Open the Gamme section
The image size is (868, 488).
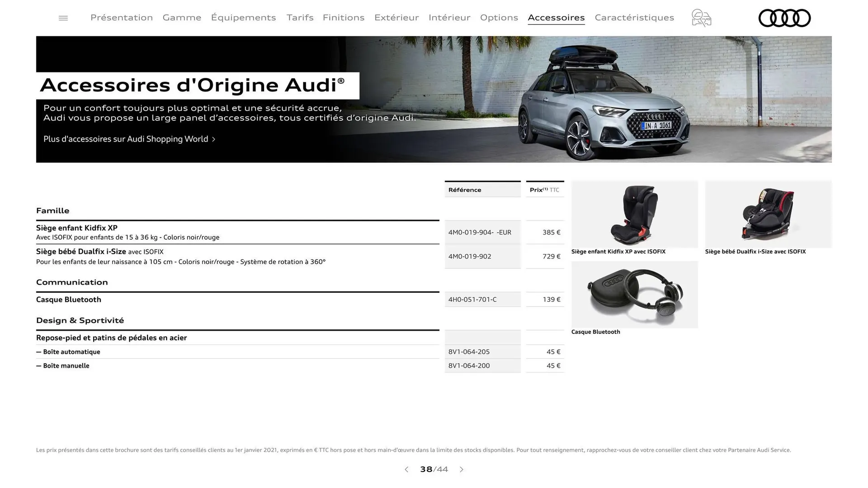[x=182, y=18]
